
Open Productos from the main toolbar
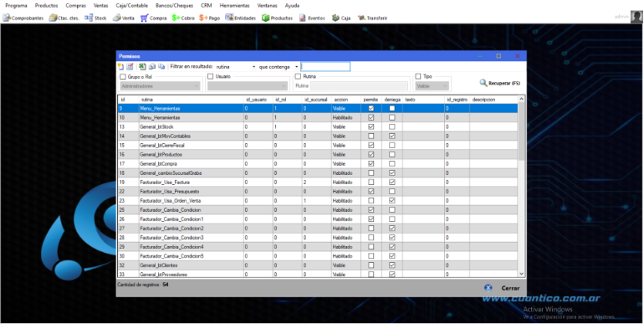277,18
